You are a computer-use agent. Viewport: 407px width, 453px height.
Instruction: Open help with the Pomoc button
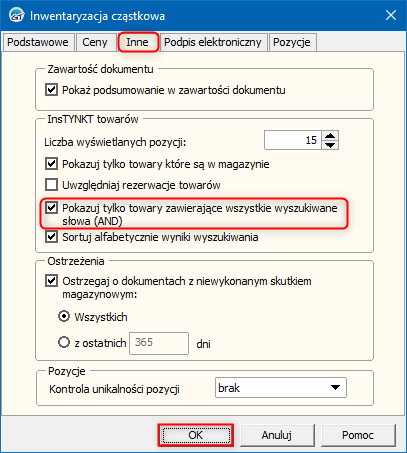click(358, 435)
